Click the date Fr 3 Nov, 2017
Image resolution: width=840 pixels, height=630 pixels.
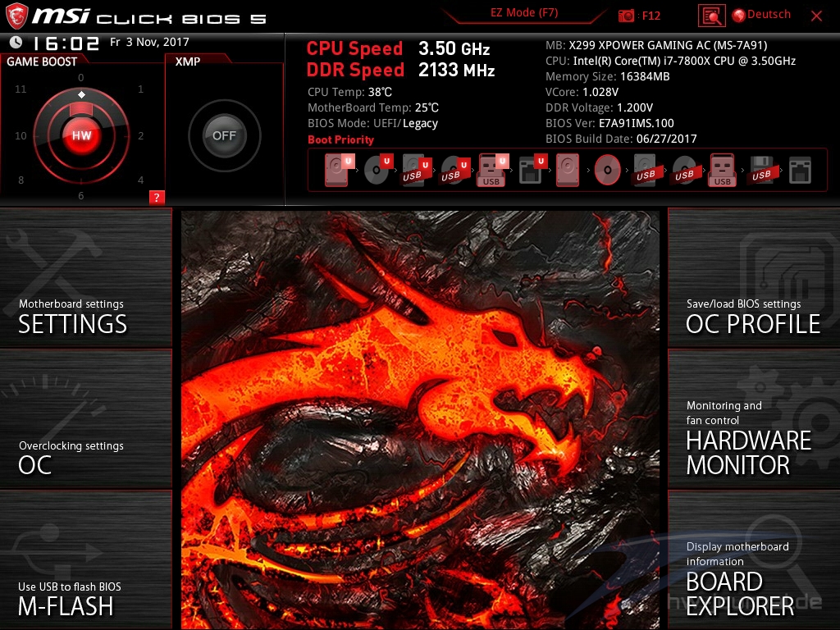tap(149, 42)
